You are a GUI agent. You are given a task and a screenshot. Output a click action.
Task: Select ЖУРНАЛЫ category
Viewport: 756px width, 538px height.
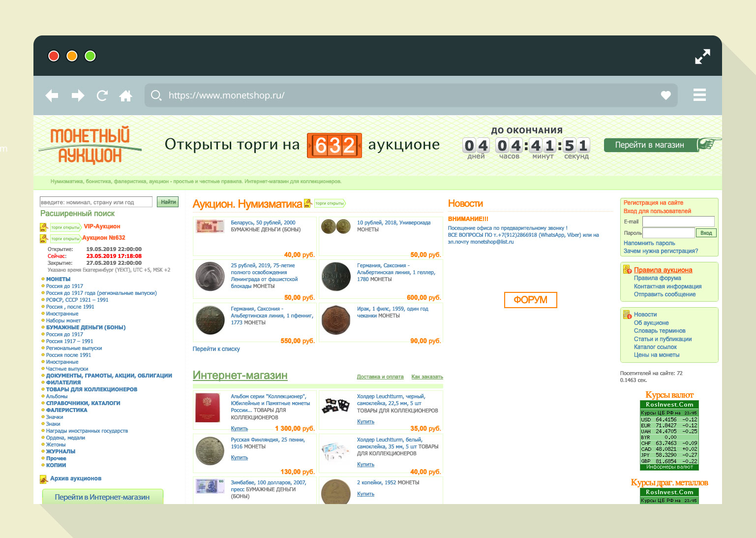point(60,451)
